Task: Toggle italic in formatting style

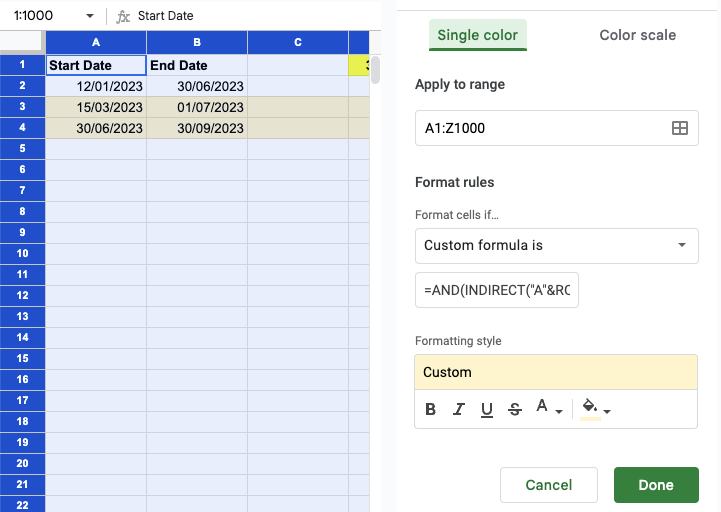Action: point(458,409)
